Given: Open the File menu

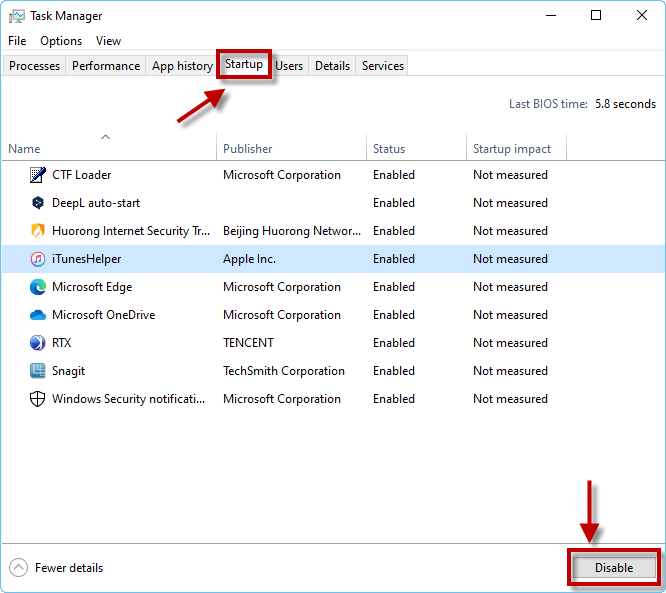Looking at the screenshot, I should point(17,41).
